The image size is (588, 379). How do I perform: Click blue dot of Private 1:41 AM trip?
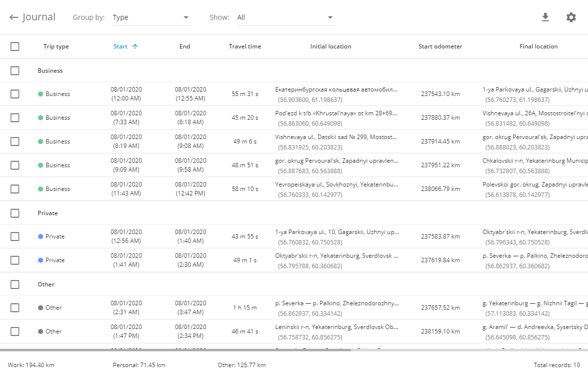click(x=41, y=260)
